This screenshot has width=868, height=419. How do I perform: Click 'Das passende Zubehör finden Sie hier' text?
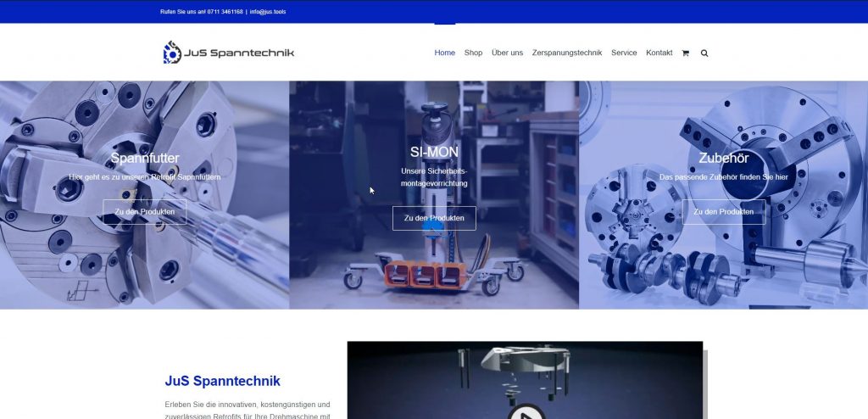pyautogui.click(x=724, y=176)
